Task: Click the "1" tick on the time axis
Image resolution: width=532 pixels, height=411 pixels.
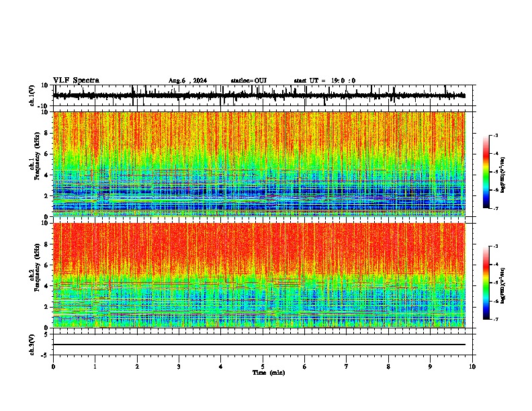Action: pyautogui.click(x=95, y=367)
